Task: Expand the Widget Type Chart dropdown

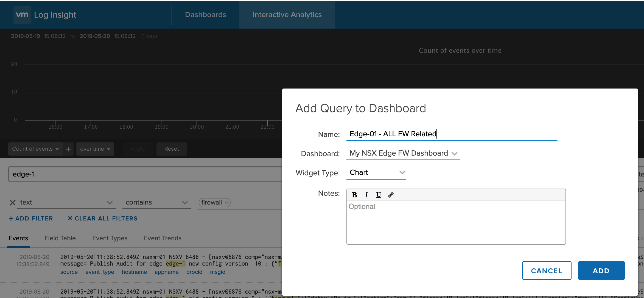Action: point(376,173)
